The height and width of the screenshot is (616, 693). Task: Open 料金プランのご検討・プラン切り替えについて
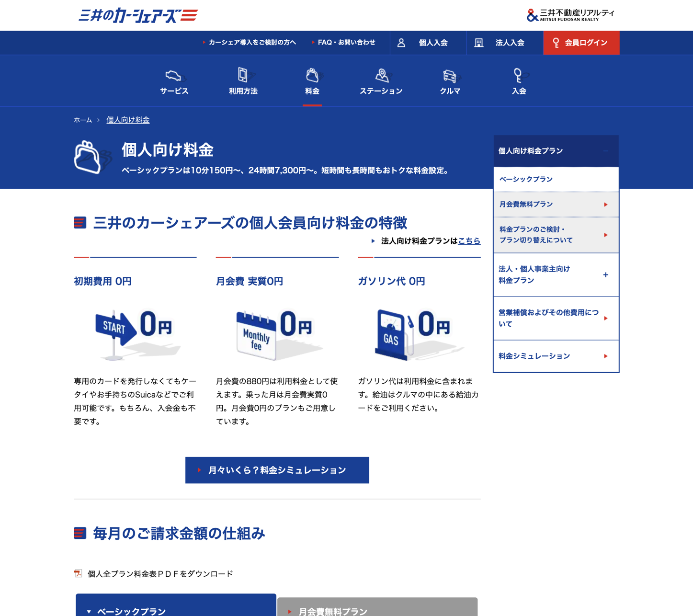click(556, 235)
